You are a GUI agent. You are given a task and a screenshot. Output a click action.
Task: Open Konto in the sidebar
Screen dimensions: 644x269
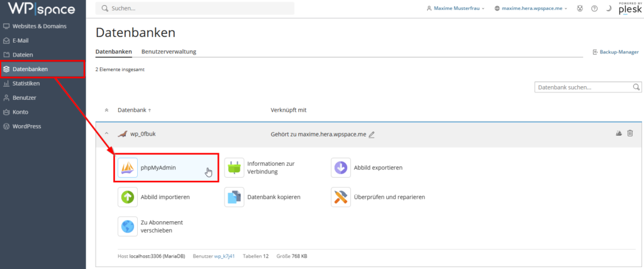tap(43, 112)
